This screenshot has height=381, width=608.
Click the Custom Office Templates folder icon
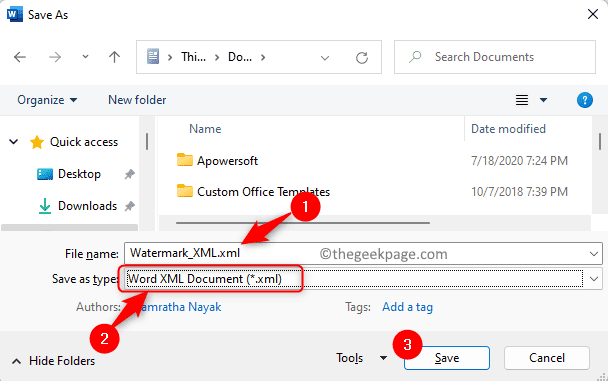click(185, 191)
